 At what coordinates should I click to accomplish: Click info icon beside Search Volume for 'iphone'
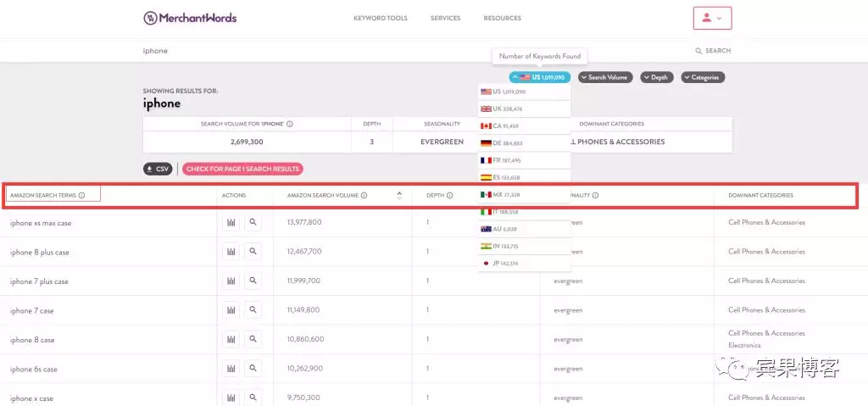click(290, 124)
